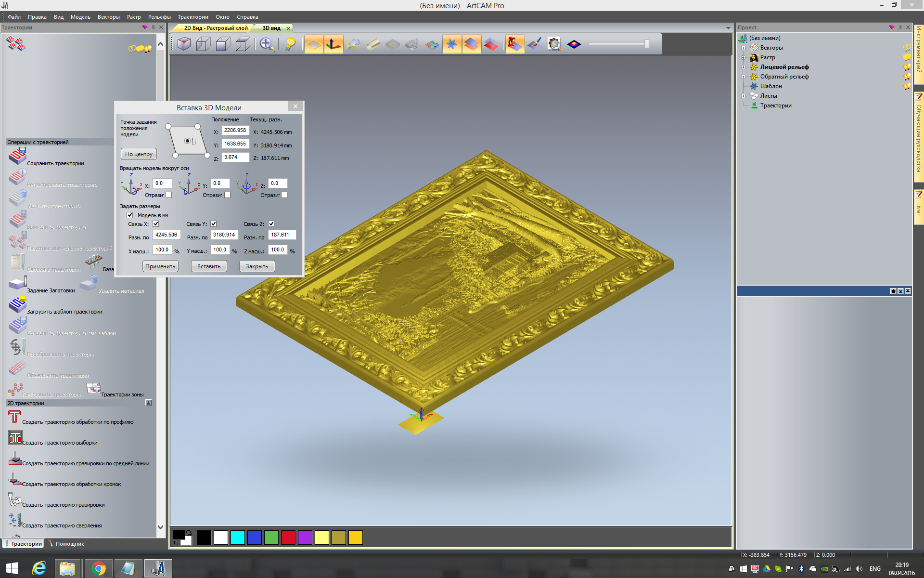924x578 pixels.
Task: Collapse the 2D траектории section
Action: (x=148, y=403)
